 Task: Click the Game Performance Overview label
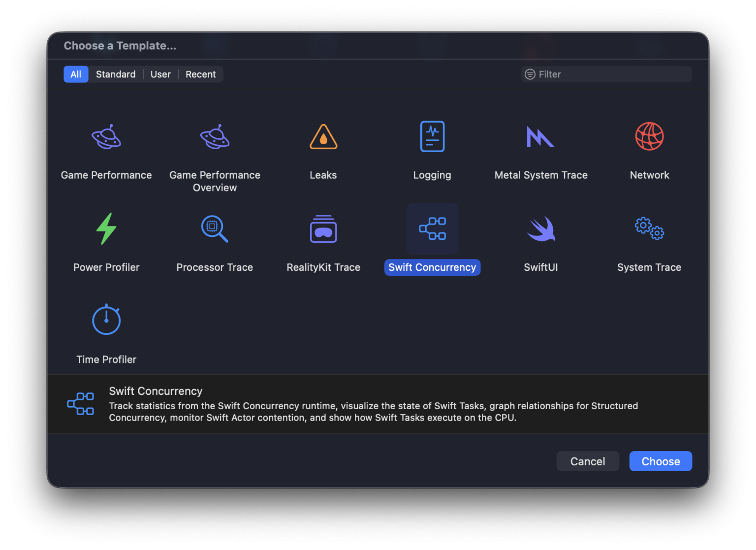click(x=215, y=181)
